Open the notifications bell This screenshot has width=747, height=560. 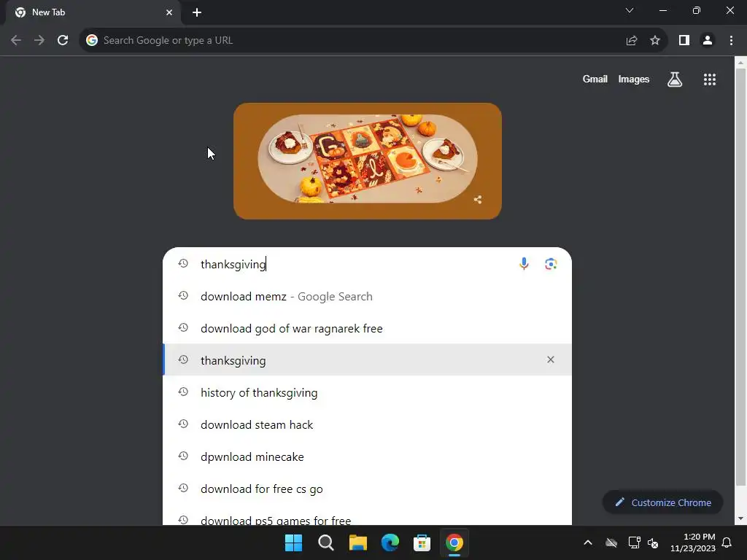727,542
